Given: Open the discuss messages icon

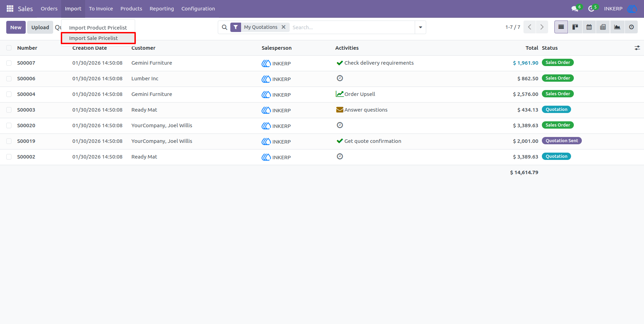Looking at the screenshot, I should 575,9.
